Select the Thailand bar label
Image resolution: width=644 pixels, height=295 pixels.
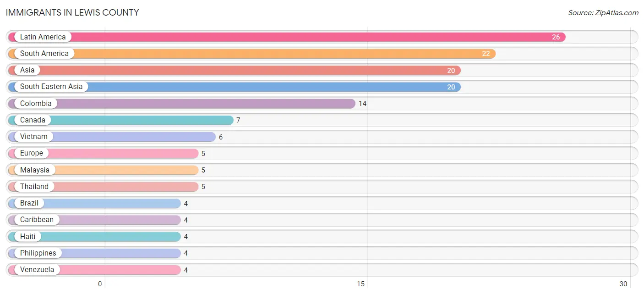(x=34, y=187)
